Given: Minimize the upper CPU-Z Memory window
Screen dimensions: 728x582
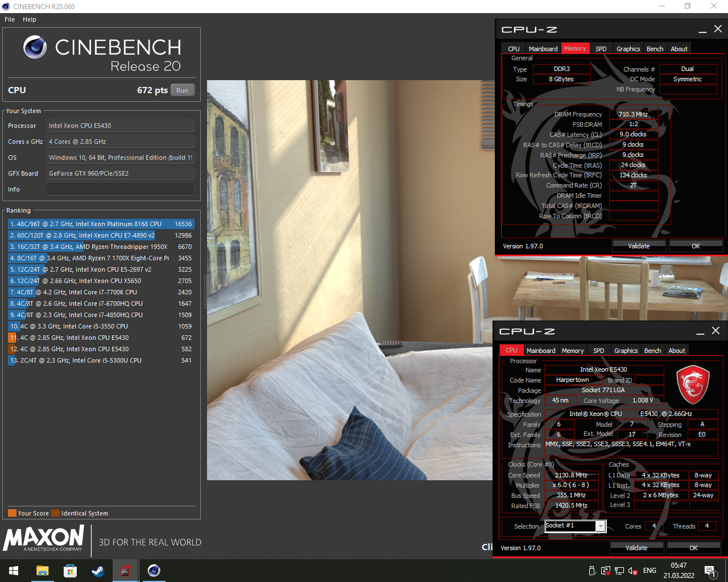Looking at the screenshot, I should 702,30.
